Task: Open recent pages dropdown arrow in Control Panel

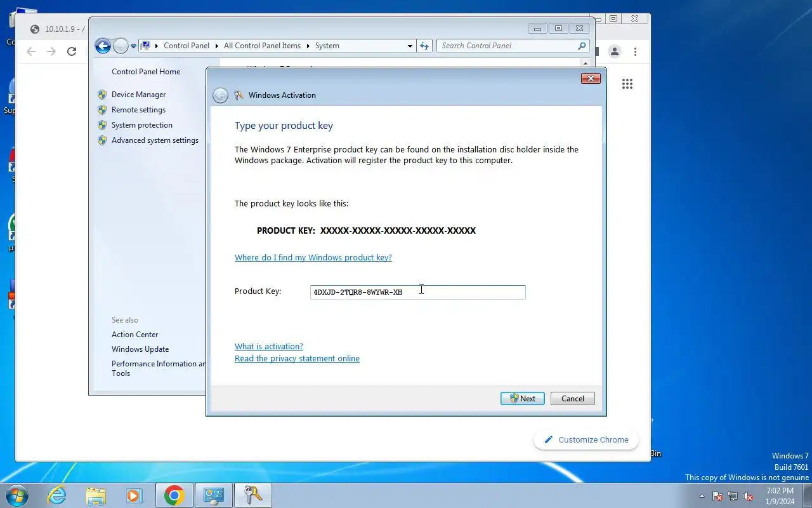Action: (133, 46)
